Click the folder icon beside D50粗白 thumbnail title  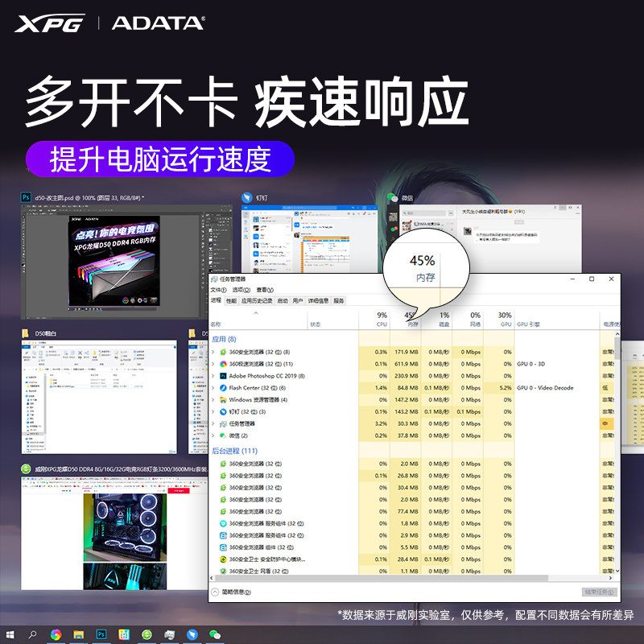(x=26, y=333)
